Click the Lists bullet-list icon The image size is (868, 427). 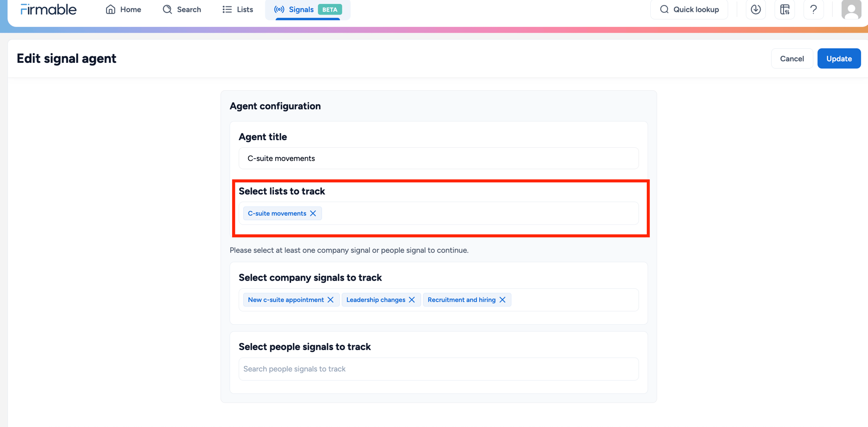(227, 9)
